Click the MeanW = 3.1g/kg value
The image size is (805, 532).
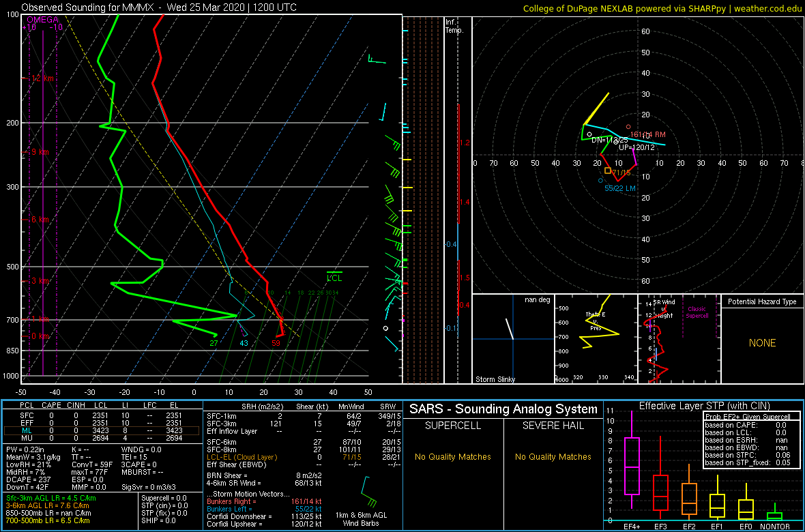(32, 456)
